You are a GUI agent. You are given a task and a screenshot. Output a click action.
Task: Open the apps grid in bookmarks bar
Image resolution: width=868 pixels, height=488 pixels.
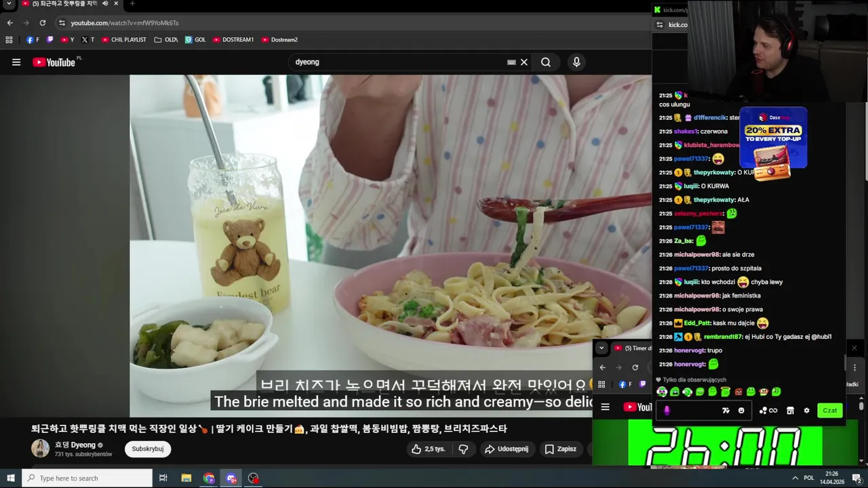click(9, 40)
